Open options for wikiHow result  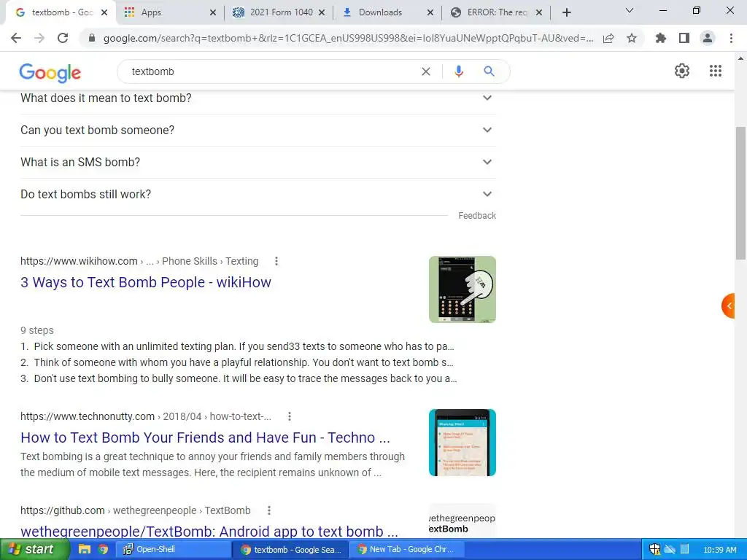pyautogui.click(x=276, y=261)
